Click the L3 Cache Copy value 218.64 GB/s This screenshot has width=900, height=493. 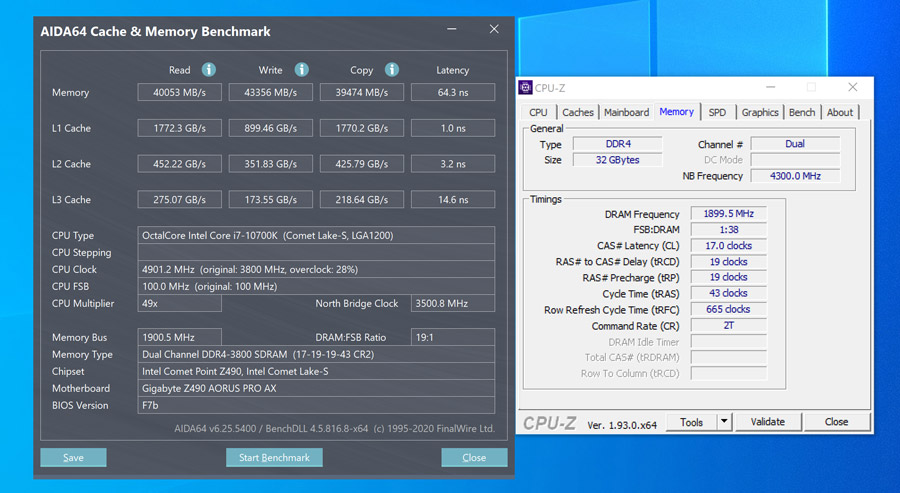362,200
